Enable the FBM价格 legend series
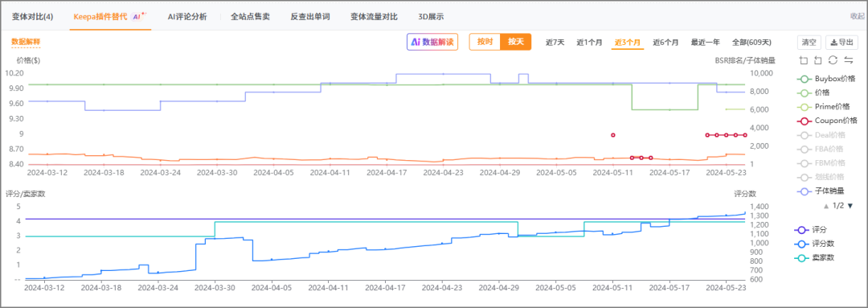This screenshot has height=308, width=868. point(821,162)
